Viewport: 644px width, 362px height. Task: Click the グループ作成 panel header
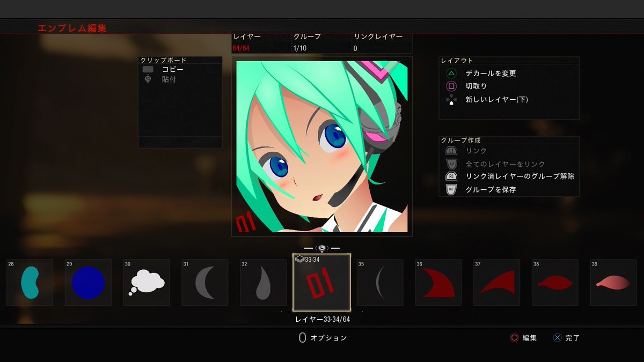click(x=460, y=140)
